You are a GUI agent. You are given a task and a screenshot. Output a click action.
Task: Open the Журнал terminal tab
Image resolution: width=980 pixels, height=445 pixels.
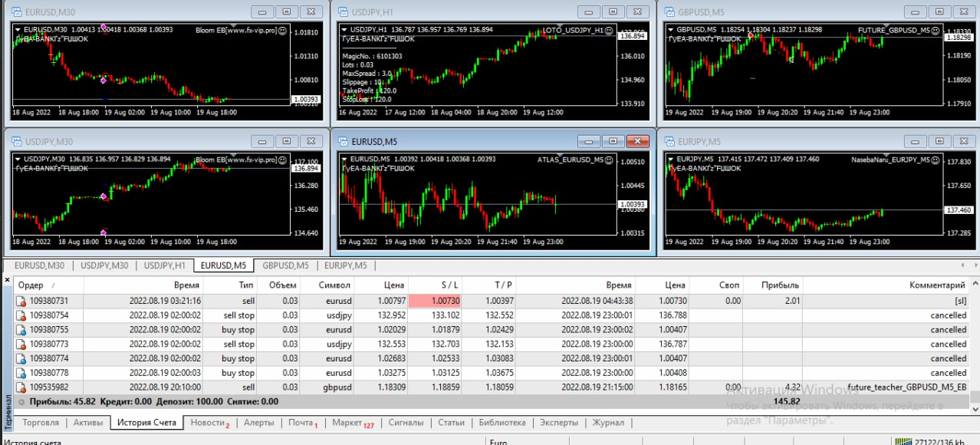(608, 423)
